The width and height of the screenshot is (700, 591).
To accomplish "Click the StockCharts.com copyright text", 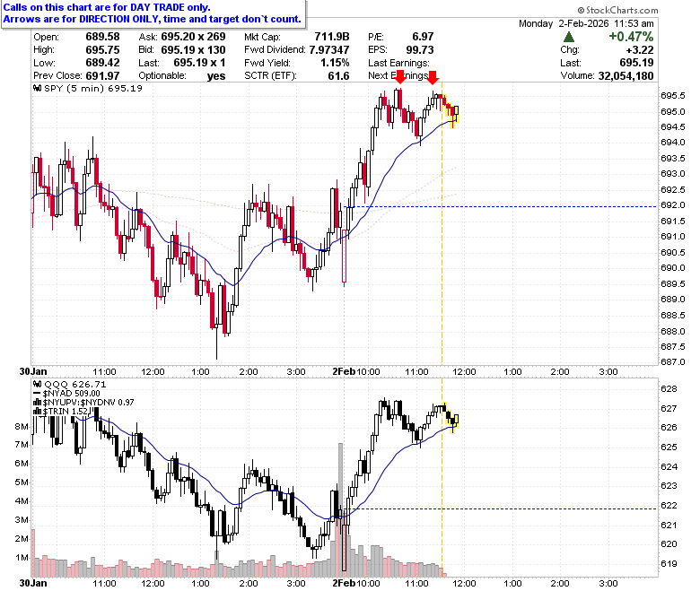I will (x=617, y=10).
